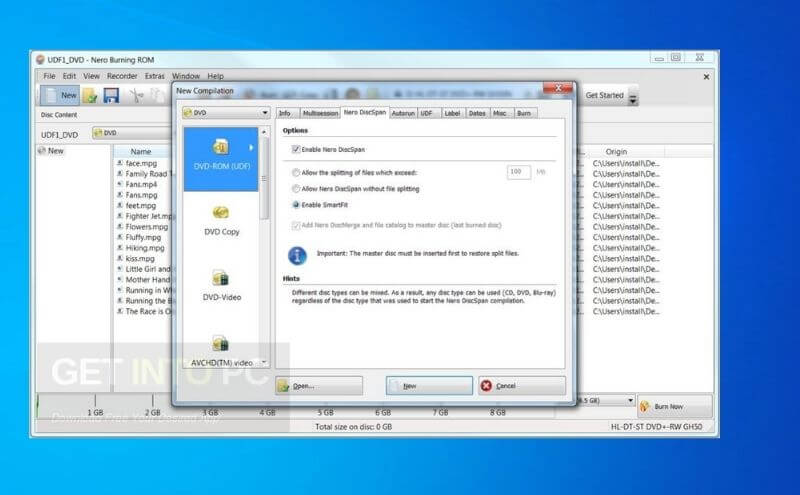800x495 pixels.
Task: Click the save (floppy disk) toolbar icon
Action: 111,95
